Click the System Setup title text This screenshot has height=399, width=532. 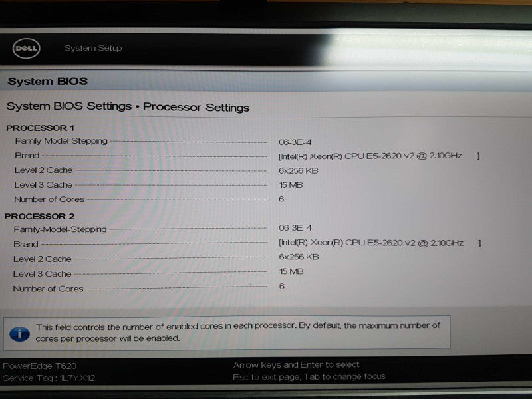(x=93, y=48)
